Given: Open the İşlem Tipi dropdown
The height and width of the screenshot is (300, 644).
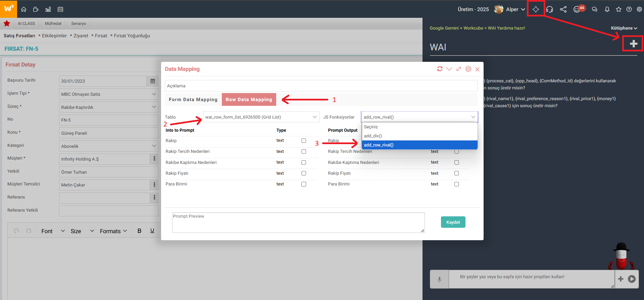Looking at the screenshot, I should [x=109, y=94].
